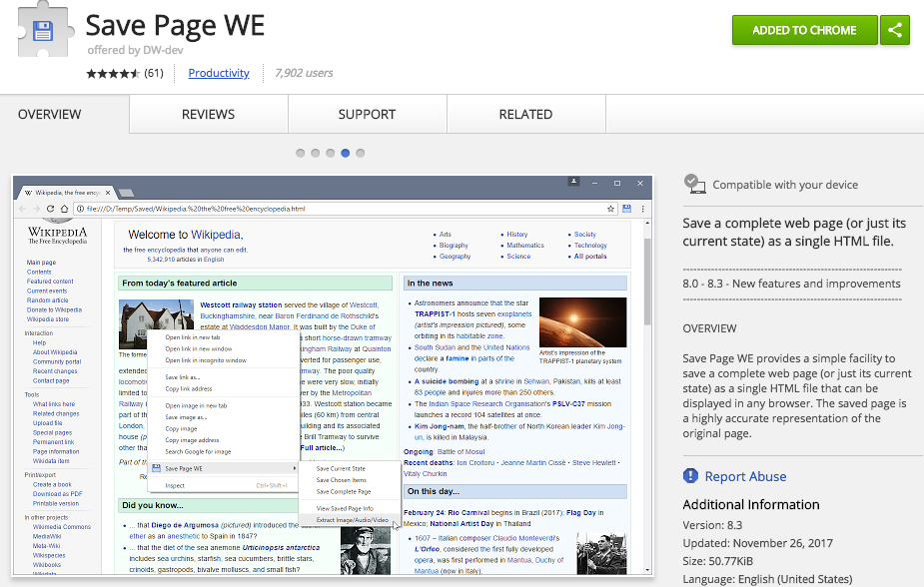This screenshot has height=587, width=924.
Task: Click the '7,902 users' text
Action: (x=304, y=73)
